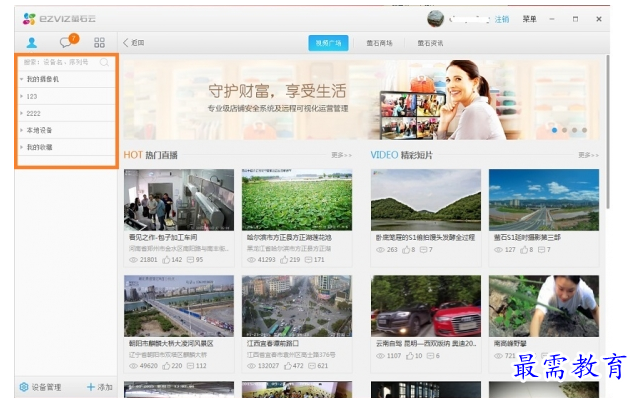Select the fourth carousel dot
The height and width of the screenshot is (398, 635).
tap(584, 130)
